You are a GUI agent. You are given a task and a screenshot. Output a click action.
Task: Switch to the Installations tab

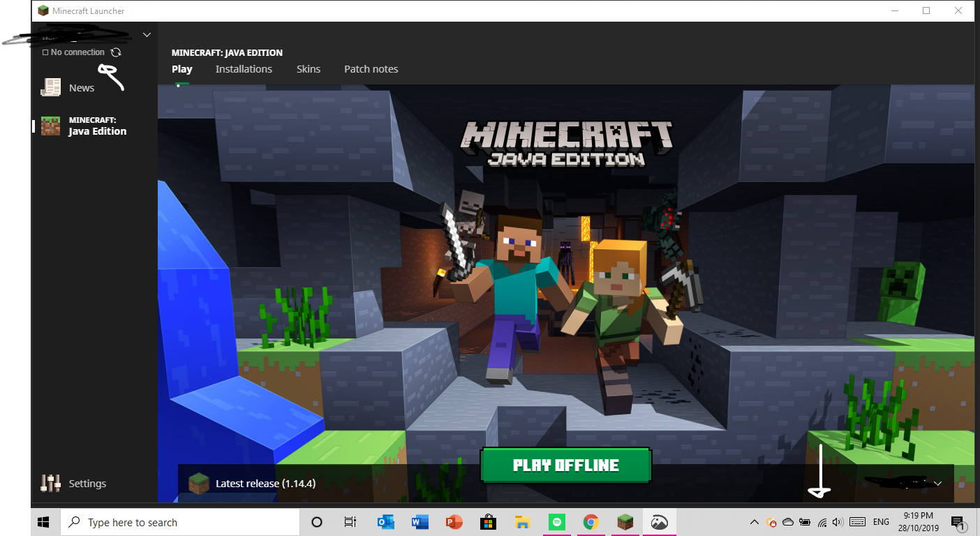(244, 69)
